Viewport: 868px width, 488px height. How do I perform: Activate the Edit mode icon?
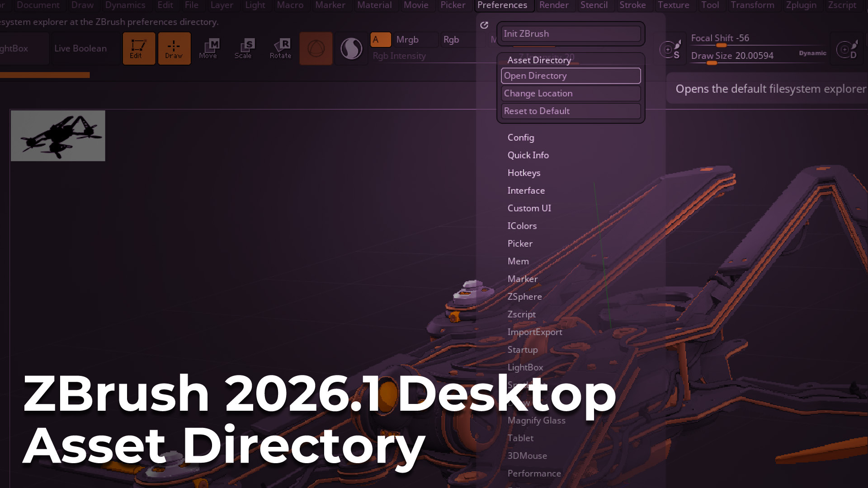(138, 48)
